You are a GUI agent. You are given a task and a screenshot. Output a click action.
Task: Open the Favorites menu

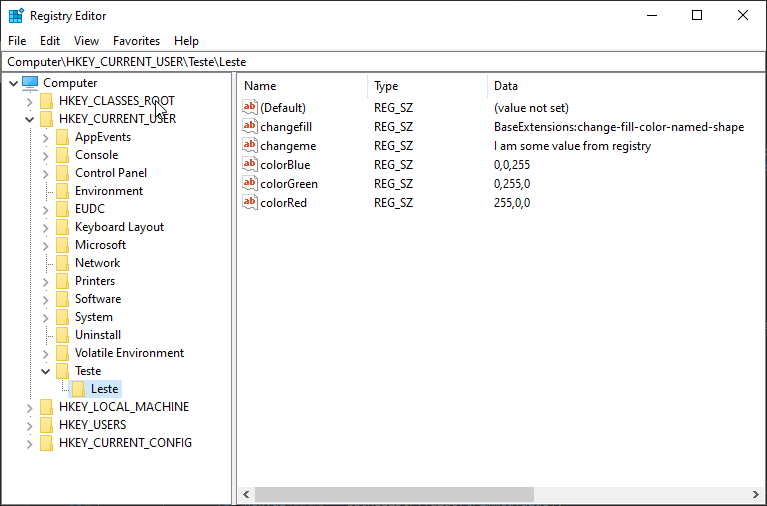[136, 41]
